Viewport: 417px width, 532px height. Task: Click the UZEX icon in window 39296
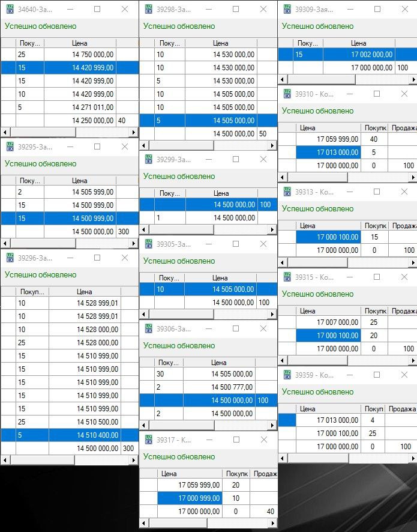[x=10, y=258]
